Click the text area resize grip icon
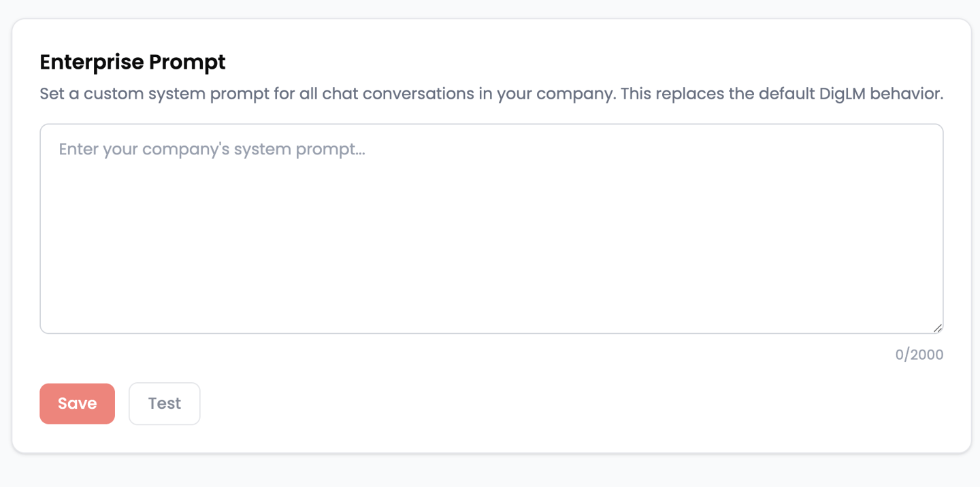 [x=937, y=327]
